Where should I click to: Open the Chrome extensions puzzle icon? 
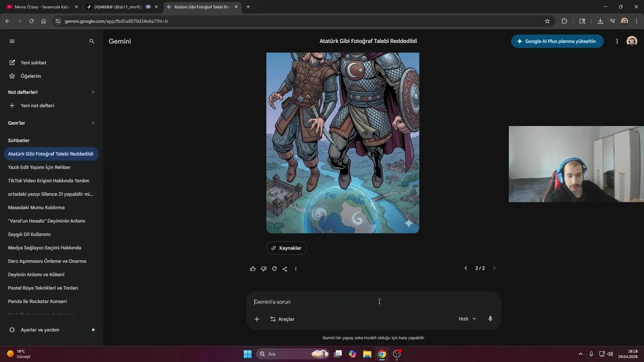click(564, 21)
